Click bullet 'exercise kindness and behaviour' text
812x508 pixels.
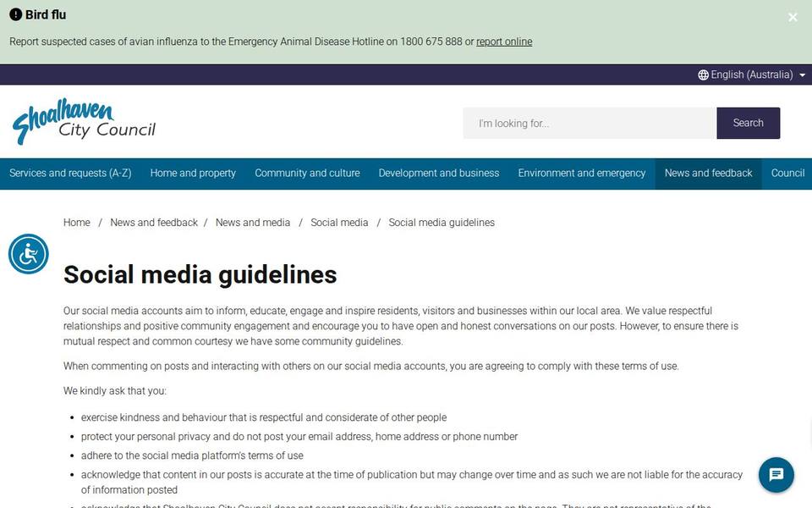point(264,417)
